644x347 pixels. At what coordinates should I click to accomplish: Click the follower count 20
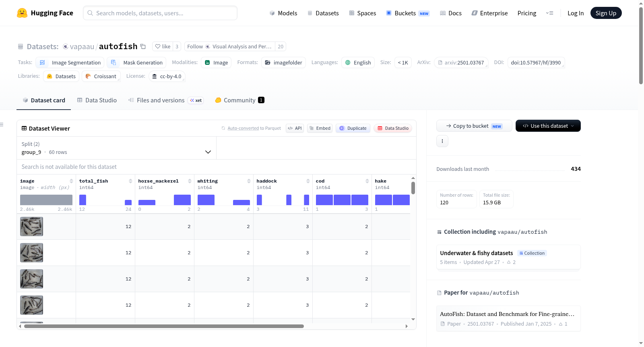click(x=281, y=46)
